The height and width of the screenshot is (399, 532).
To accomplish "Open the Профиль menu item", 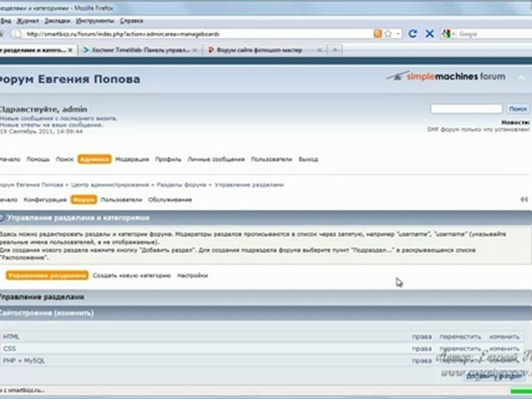I will click(x=168, y=159).
